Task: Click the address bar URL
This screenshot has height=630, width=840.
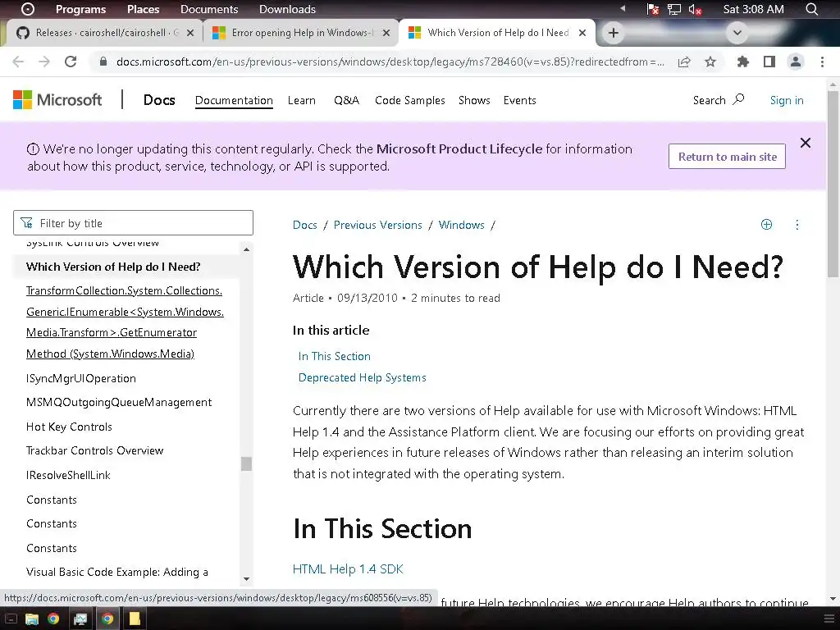Action: (x=390, y=62)
